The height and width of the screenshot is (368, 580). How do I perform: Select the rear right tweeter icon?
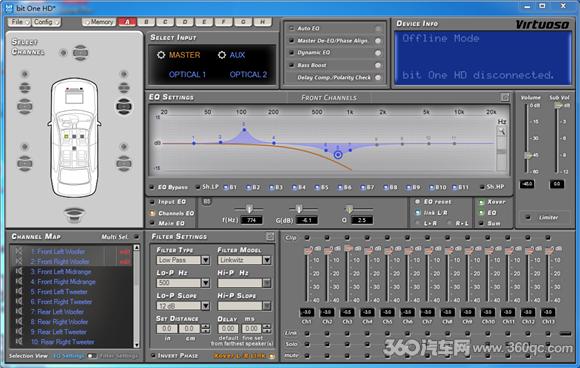pos(124,147)
